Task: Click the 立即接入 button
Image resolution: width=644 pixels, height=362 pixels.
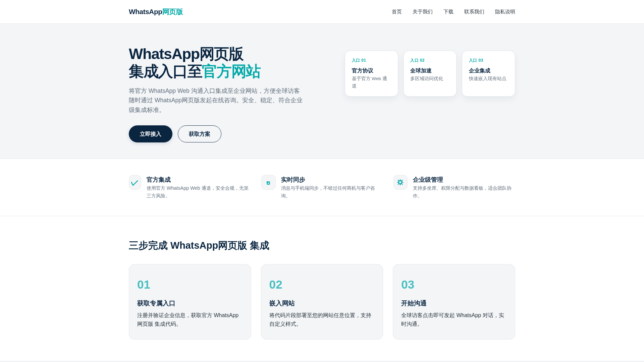Action: [151, 134]
